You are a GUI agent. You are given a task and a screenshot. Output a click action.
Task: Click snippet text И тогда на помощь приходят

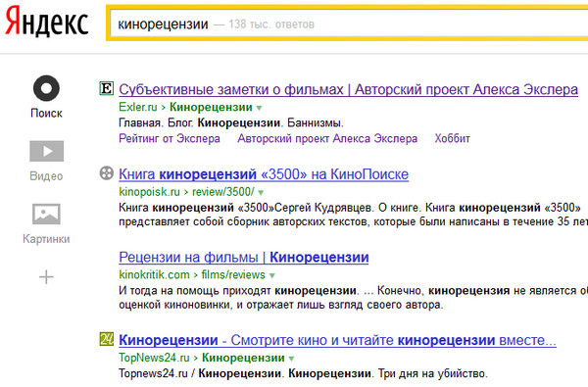click(x=353, y=298)
